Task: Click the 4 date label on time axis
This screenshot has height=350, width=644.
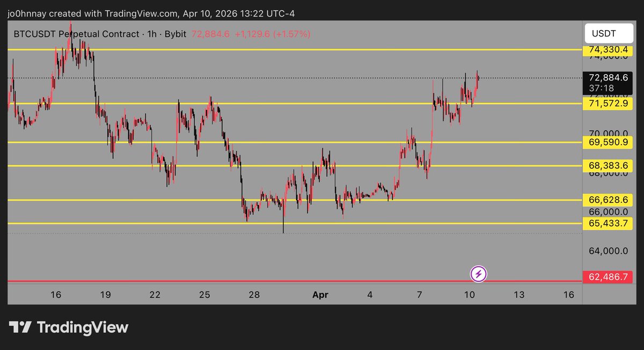Action: [370, 294]
